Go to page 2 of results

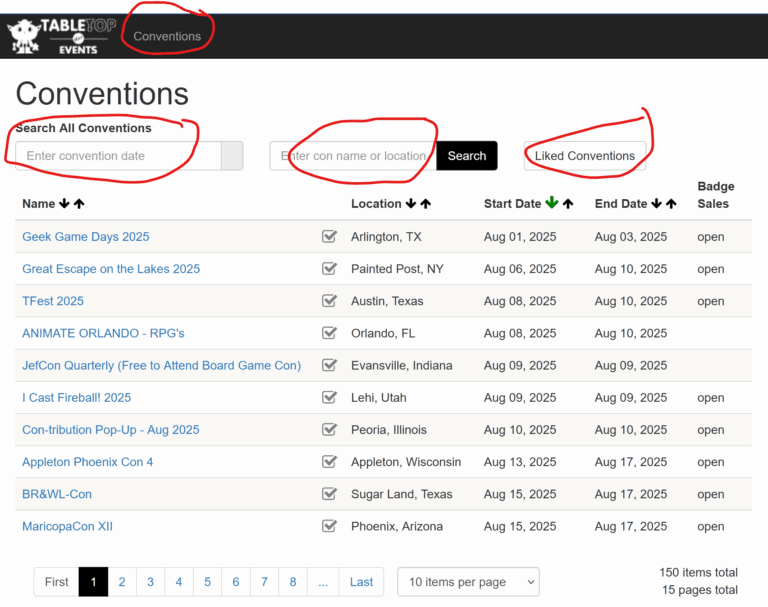coord(122,582)
